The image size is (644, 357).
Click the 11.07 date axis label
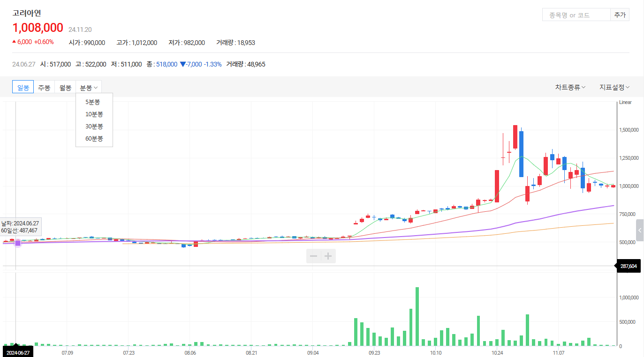point(558,352)
